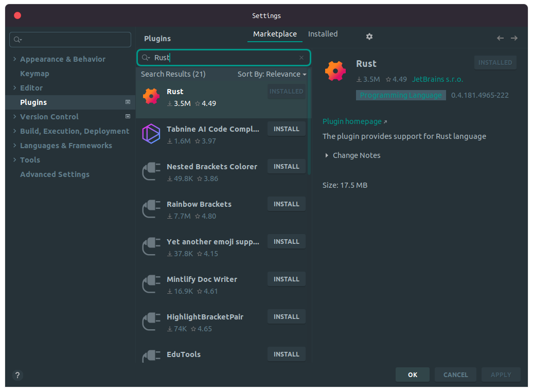Click the APPLY button

(x=501, y=375)
